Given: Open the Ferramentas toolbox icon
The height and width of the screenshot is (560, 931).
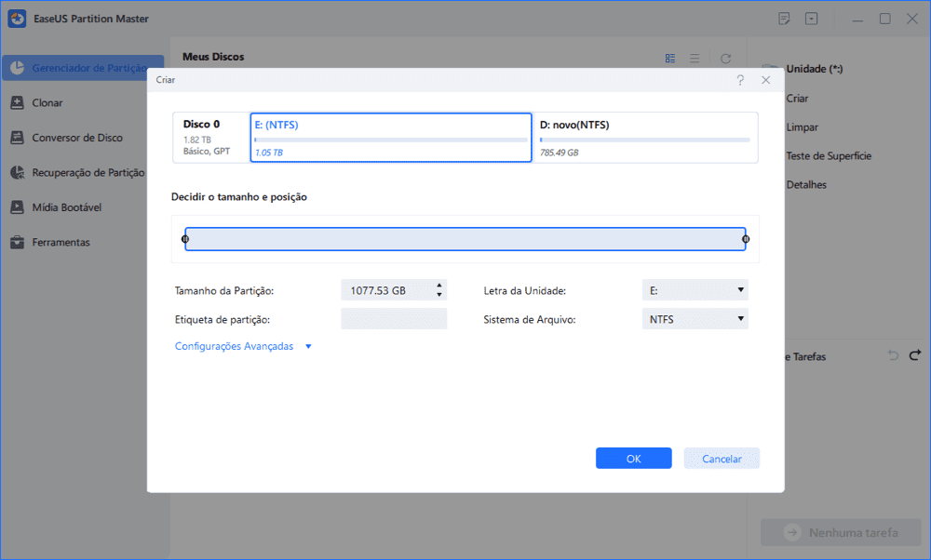Looking at the screenshot, I should click(x=17, y=242).
